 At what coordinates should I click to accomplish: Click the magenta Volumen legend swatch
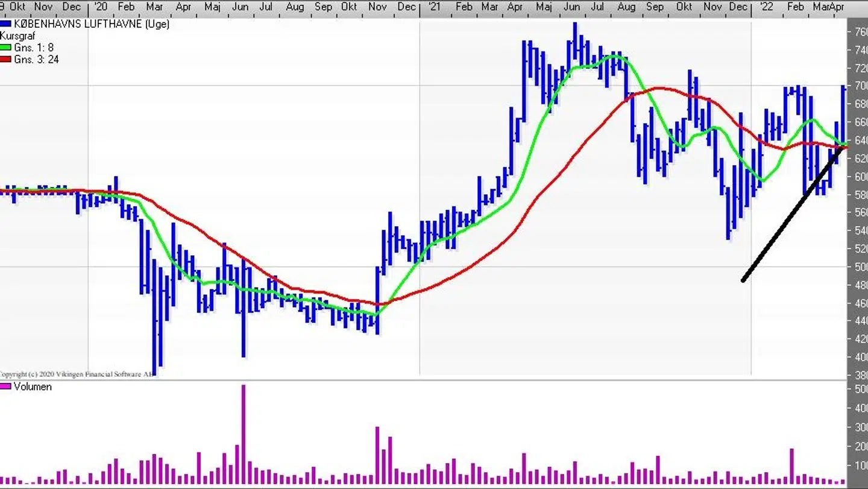pyautogui.click(x=6, y=387)
